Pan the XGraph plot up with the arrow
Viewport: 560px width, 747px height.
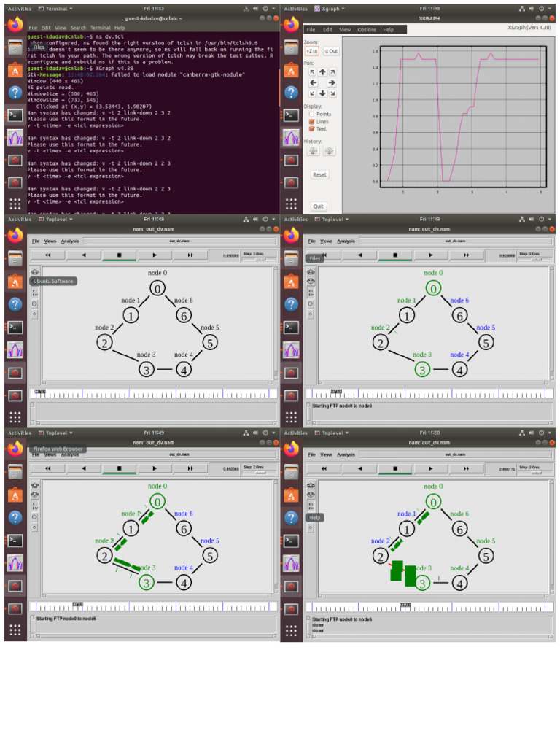click(x=322, y=72)
